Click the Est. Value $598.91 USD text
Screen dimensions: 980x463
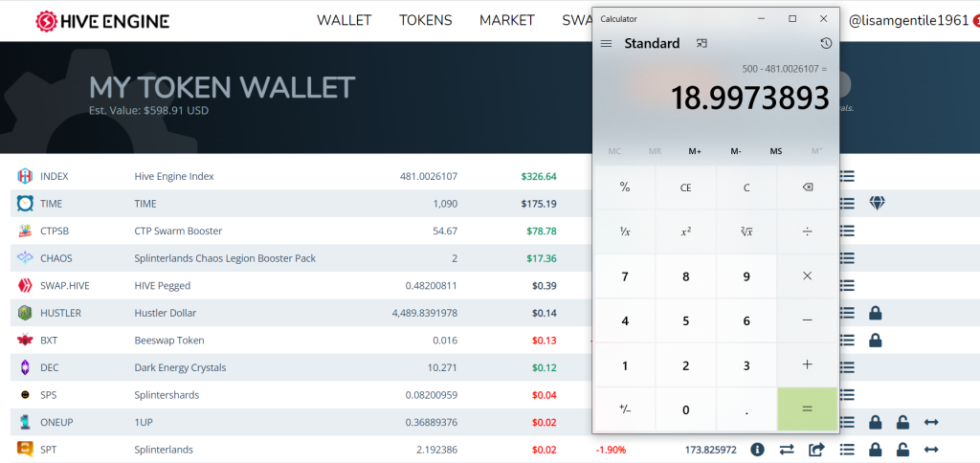tap(148, 111)
